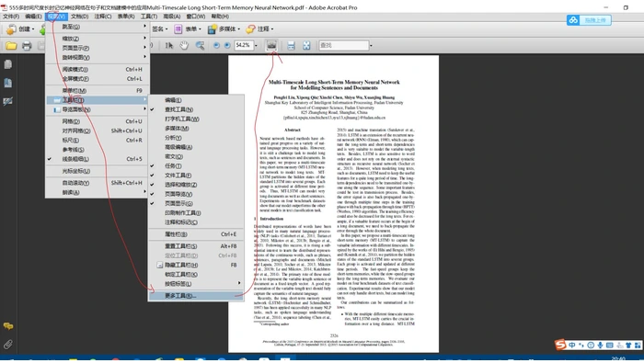Viewport: 644px width, 363px height.
Task: Open the 注释(C) menu in menu bar
Action: pos(103,17)
